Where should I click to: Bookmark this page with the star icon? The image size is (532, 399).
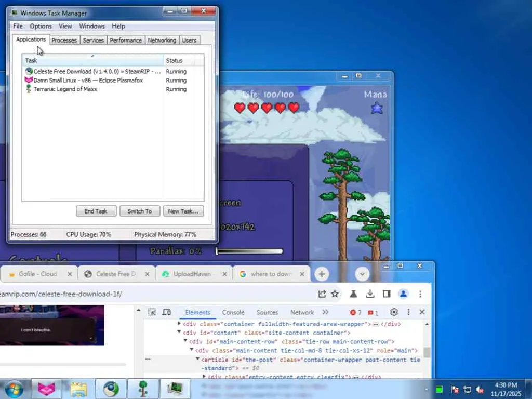(335, 294)
